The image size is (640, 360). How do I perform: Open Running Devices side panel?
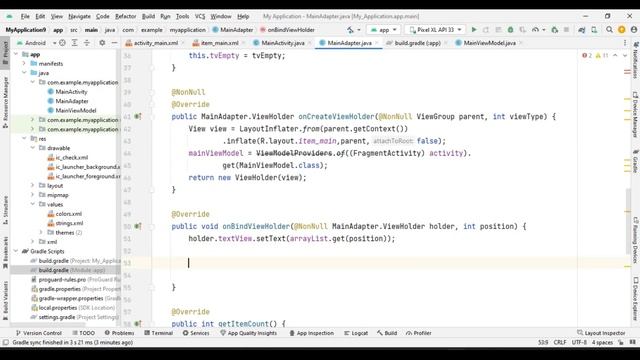[x=636, y=240]
